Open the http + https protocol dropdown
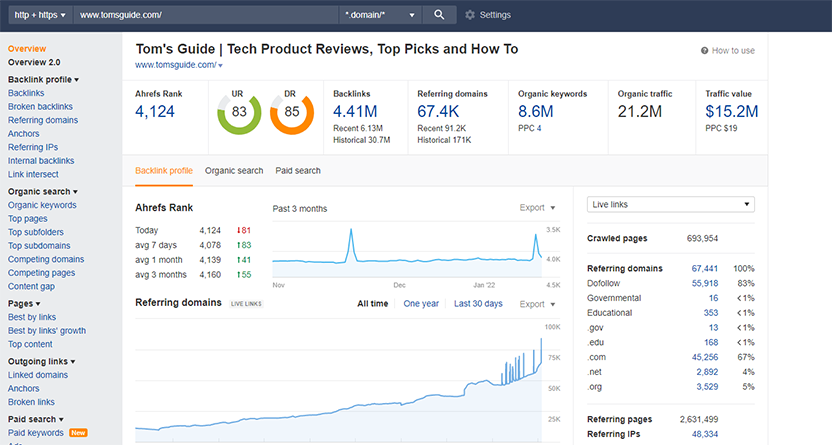This screenshot has height=445, width=832. tap(40, 15)
